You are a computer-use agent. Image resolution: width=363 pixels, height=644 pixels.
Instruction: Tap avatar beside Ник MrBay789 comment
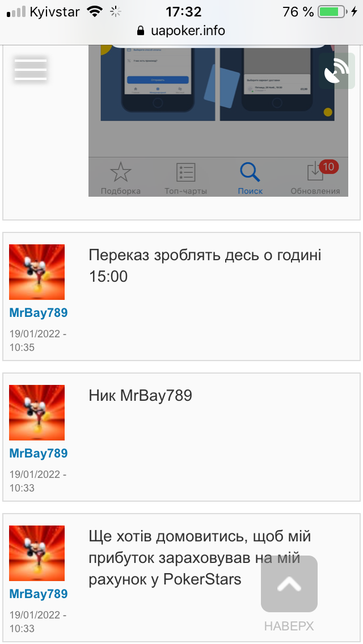point(37,412)
